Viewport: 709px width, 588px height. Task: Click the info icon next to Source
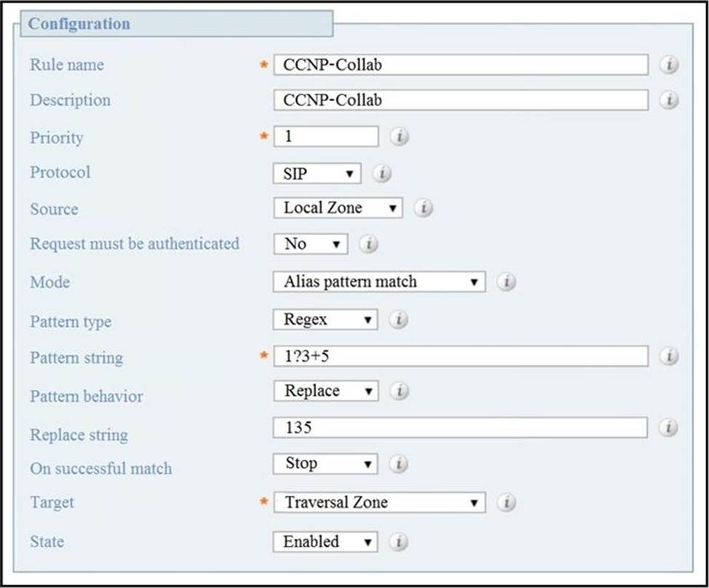point(423,208)
